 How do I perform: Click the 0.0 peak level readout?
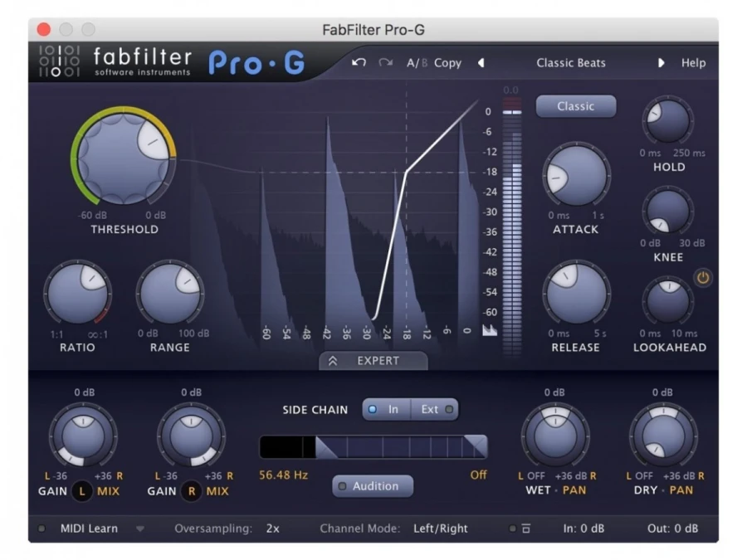tap(510, 90)
